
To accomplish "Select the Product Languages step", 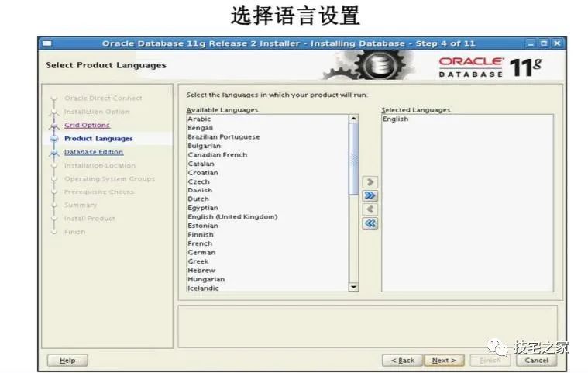I will (x=98, y=139).
